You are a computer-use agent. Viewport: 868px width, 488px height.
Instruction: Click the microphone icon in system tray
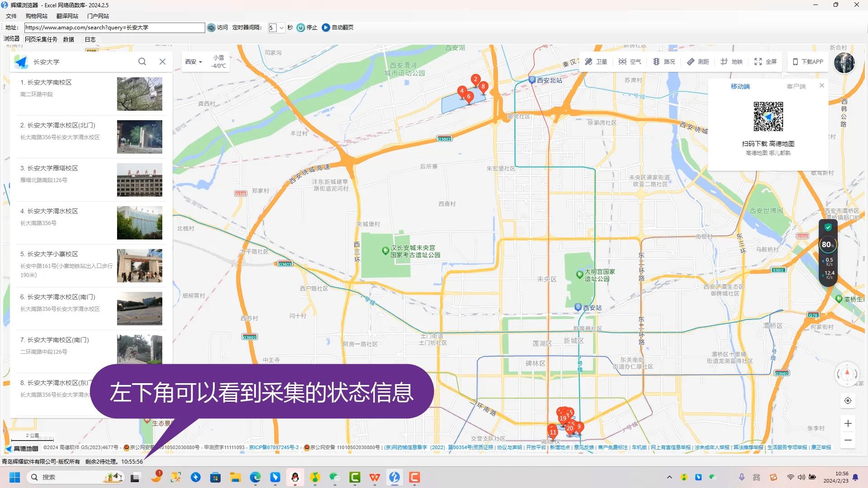741,477
